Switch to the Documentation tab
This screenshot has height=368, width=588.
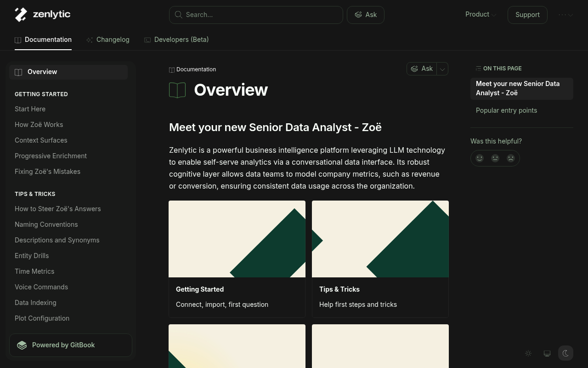click(43, 40)
